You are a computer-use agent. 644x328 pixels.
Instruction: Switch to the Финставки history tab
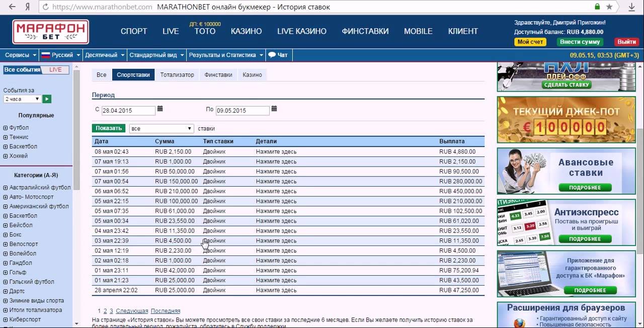[218, 74]
